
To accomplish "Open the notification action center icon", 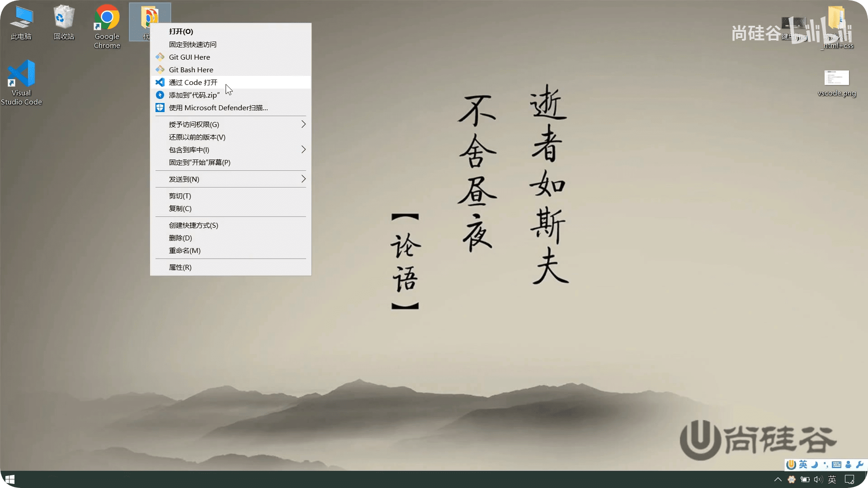I will click(x=849, y=479).
